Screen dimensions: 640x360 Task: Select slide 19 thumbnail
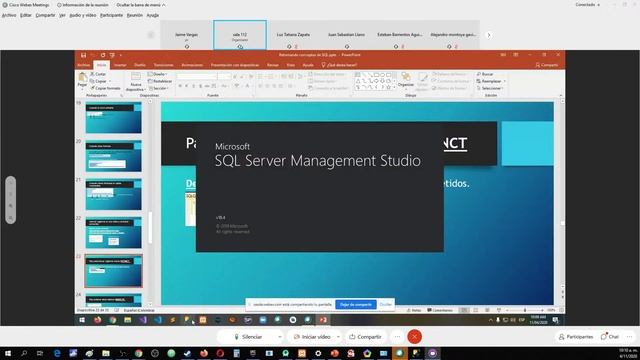(x=113, y=118)
